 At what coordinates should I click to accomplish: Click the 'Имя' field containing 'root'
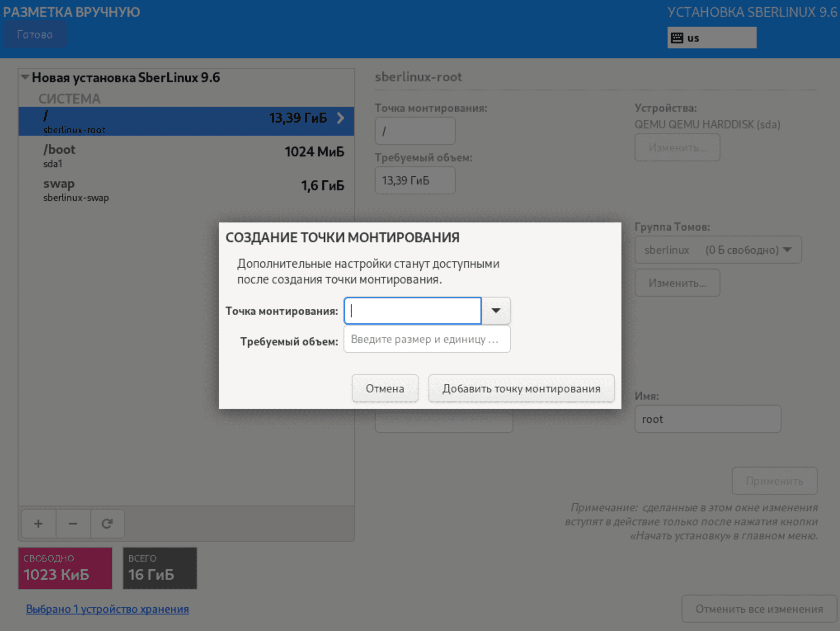click(708, 419)
